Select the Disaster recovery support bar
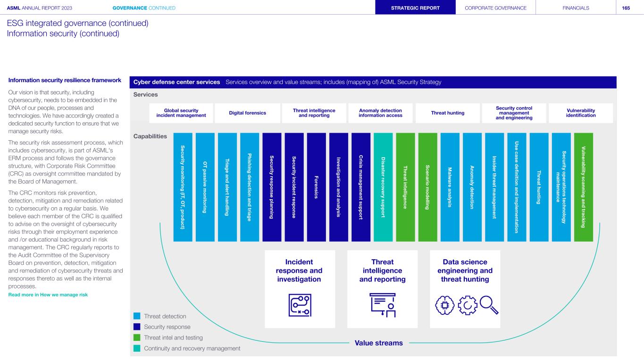This screenshot has width=644, height=363. pos(383,187)
